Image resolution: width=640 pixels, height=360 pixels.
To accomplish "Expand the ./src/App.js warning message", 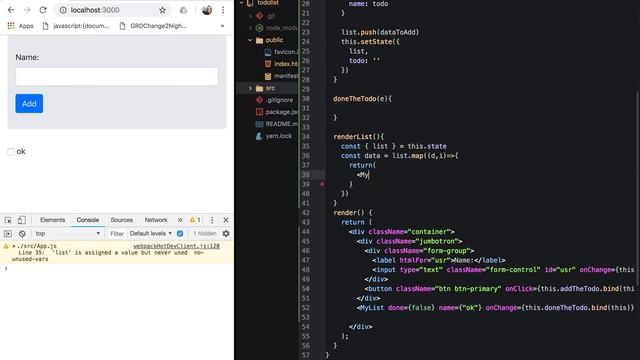I will 14,246.
